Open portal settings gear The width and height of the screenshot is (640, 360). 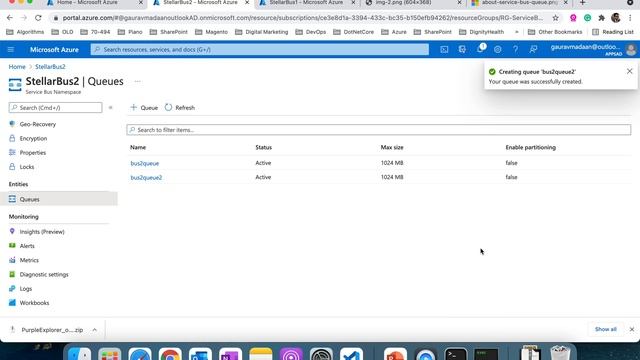tap(498, 49)
